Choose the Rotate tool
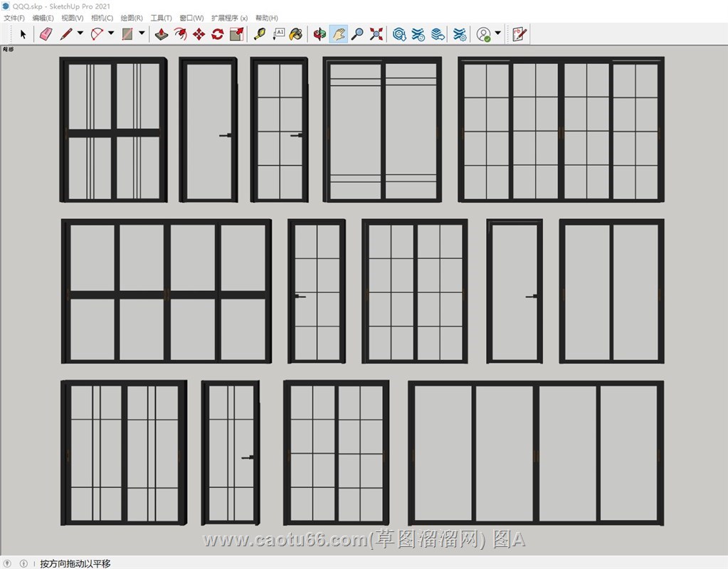Image resolution: width=728 pixels, height=569 pixels. coord(217,34)
